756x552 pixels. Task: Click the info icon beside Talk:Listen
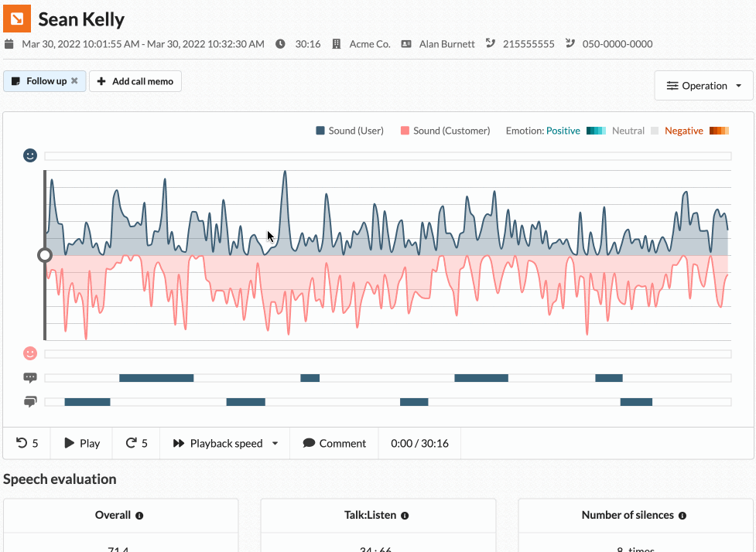point(405,516)
